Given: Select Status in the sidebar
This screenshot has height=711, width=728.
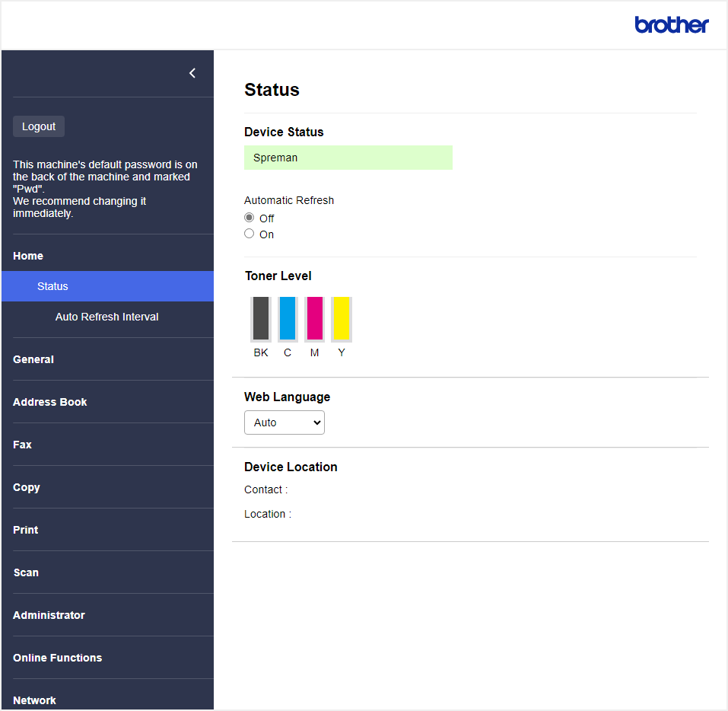Looking at the screenshot, I should 108,286.
